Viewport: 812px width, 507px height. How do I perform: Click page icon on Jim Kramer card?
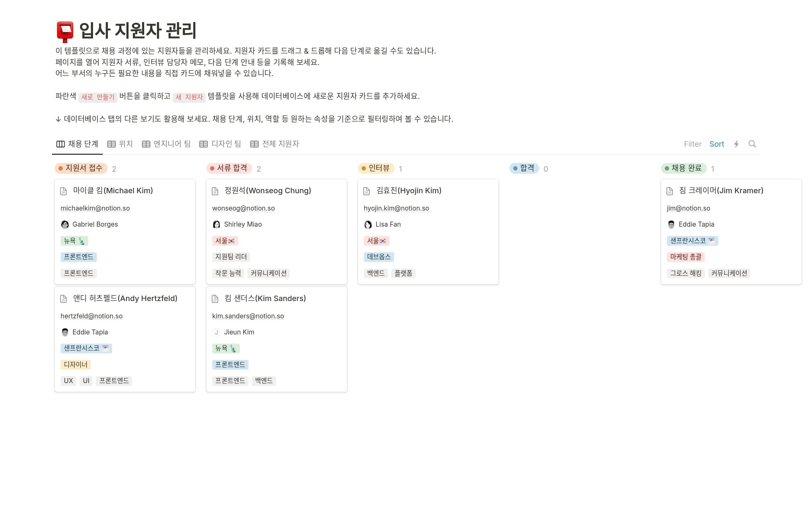coord(669,191)
